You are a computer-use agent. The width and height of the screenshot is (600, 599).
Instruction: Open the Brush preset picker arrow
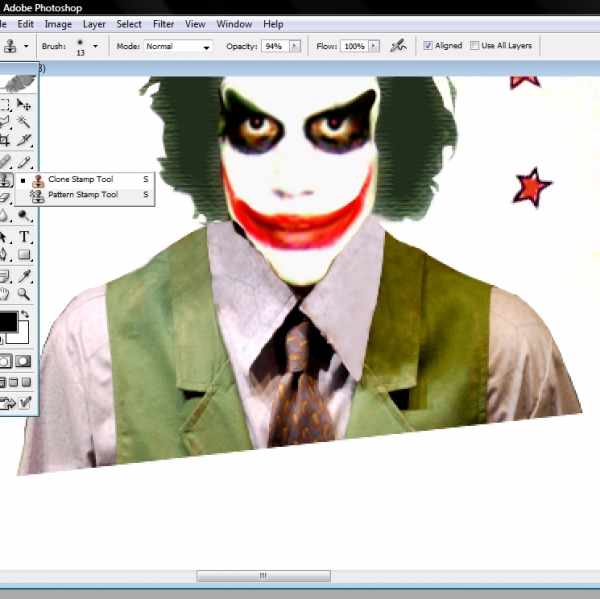tap(95, 46)
